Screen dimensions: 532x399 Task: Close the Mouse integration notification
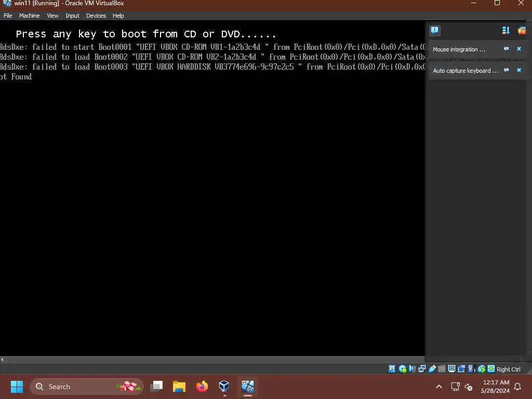[x=519, y=49]
